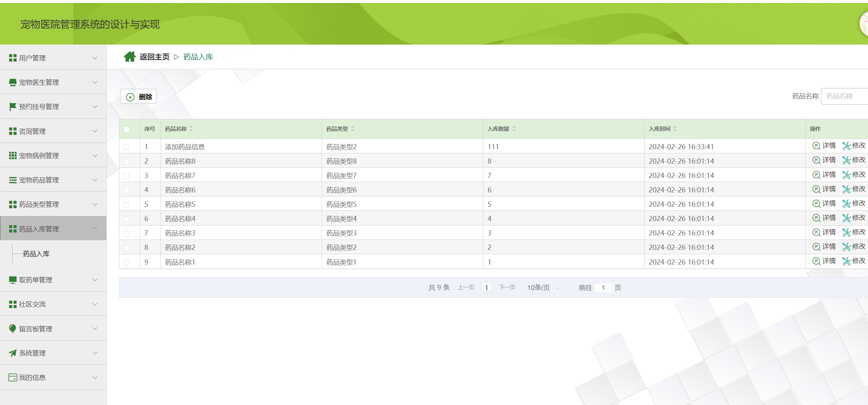
Task: Expand the 用户管理 chevron
Action: 95,58
